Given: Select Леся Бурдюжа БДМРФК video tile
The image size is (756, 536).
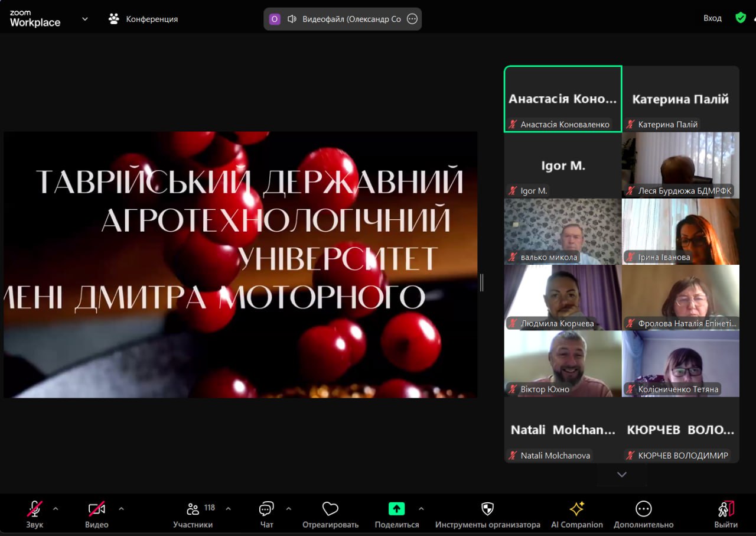Looking at the screenshot, I should coord(680,165).
